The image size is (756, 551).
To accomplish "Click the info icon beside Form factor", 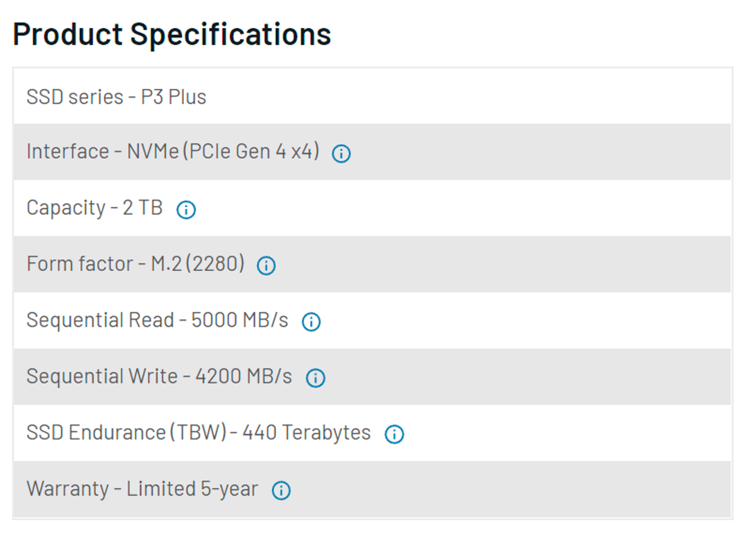I will tap(266, 266).
